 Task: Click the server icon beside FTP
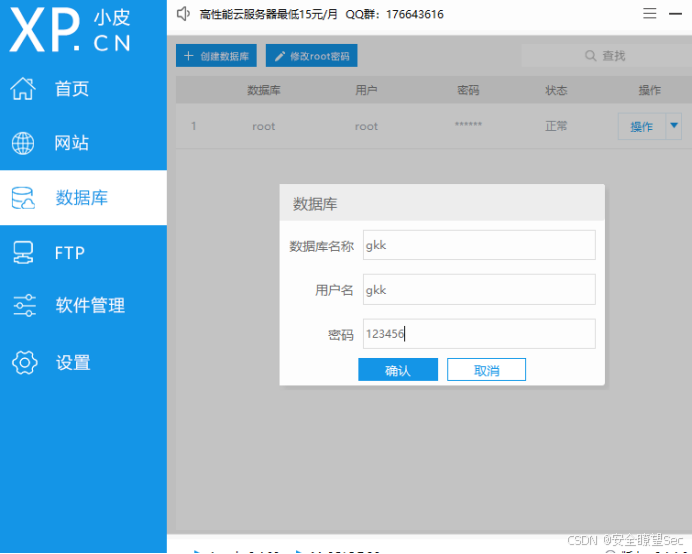click(23, 253)
